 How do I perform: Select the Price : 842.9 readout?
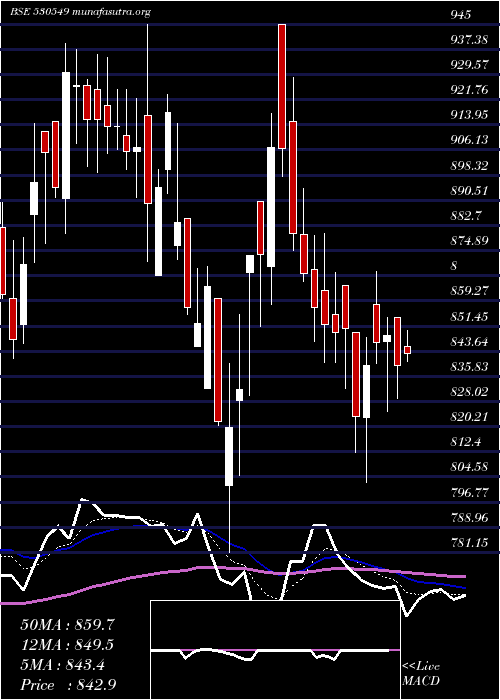point(68,685)
